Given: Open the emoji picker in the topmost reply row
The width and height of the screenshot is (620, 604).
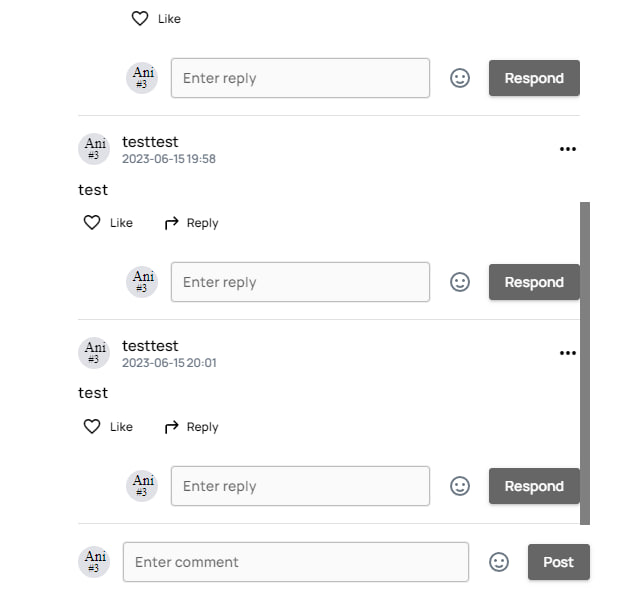Looking at the screenshot, I should [x=460, y=78].
